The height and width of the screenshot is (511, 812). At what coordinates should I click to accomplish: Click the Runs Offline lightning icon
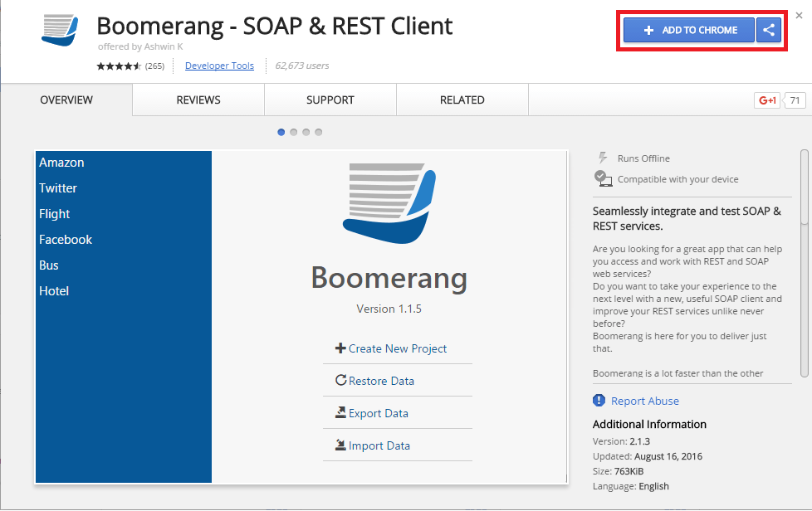(x=600, y=157)
